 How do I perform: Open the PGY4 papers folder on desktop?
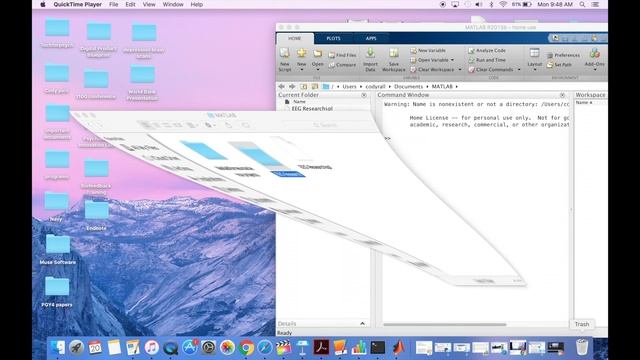(57, 291)
